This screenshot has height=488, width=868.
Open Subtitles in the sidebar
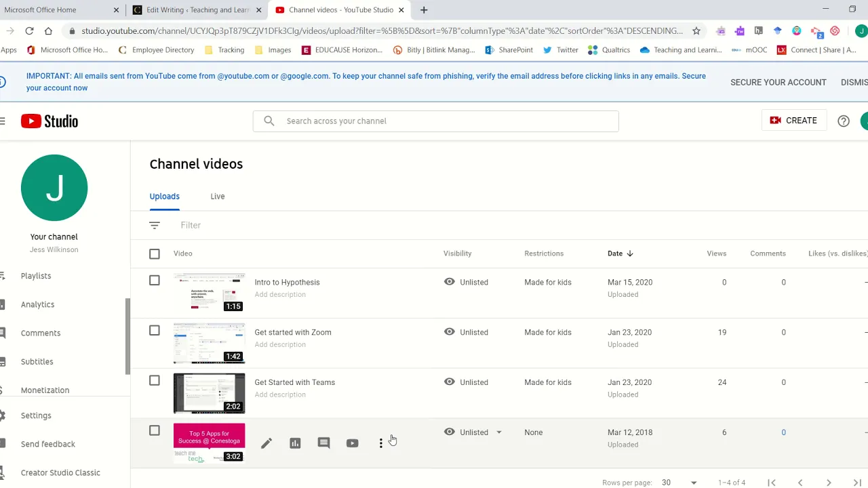coord(37,362)
